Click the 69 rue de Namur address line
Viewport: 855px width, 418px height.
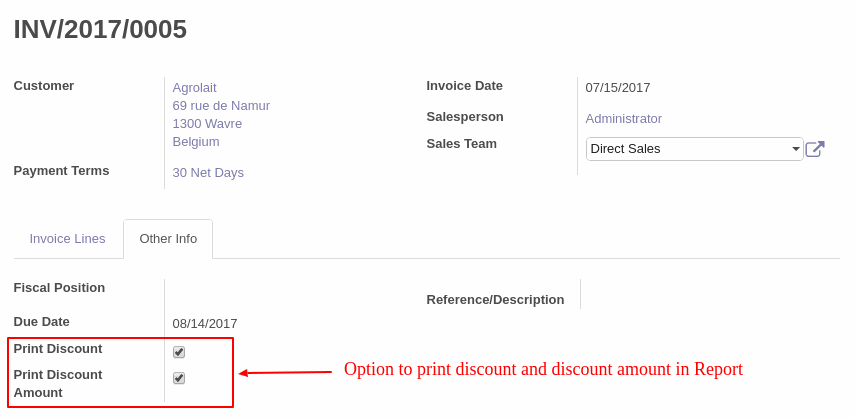click(x=221, y=106)
